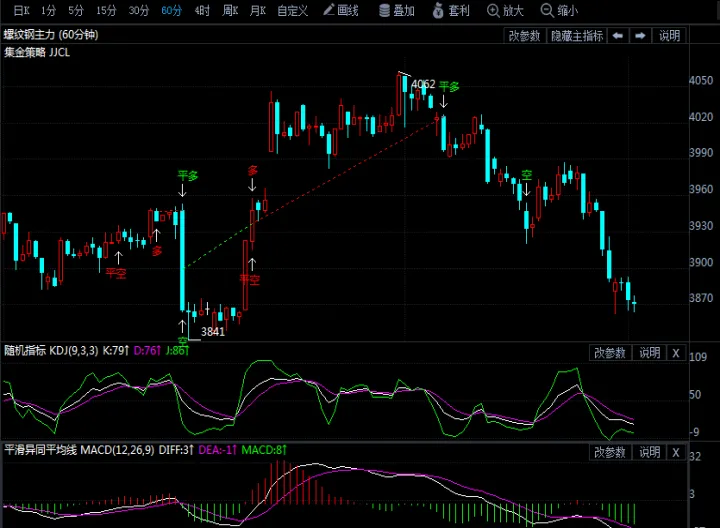This screenshot has width=720, height=528.
Task: Click the left arrow next to 隐藏主指标
Action: [x=617, y=36]
